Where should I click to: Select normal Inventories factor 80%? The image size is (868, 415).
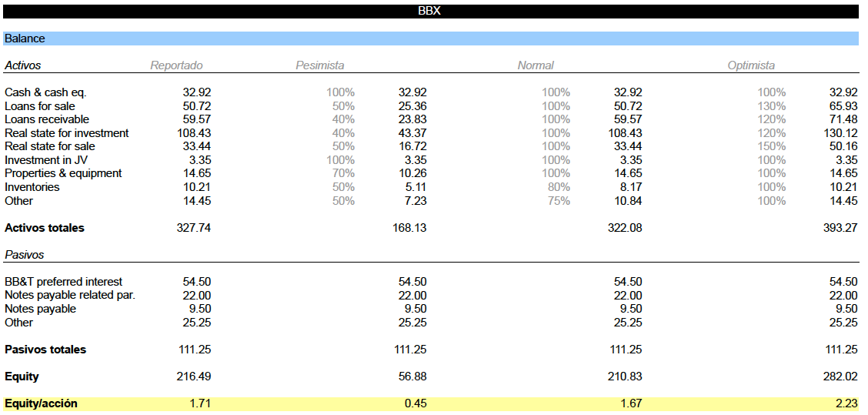[x=559, y=187]
